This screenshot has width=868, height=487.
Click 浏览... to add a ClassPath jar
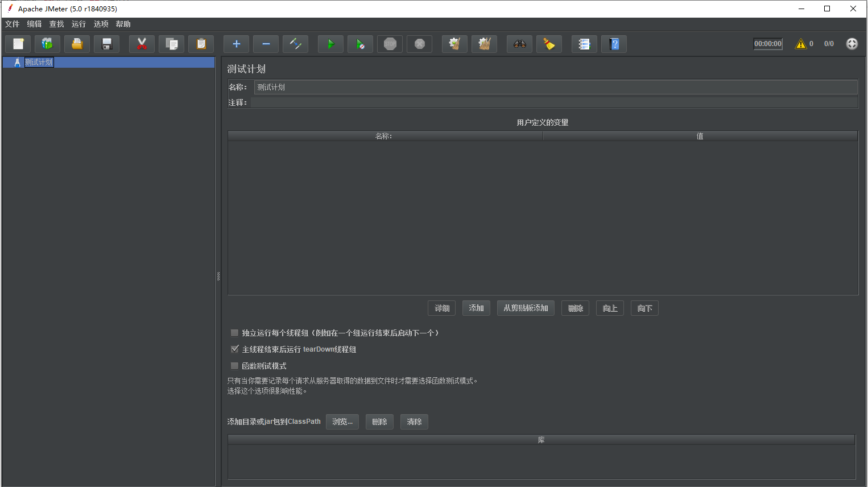pos(342,422)
